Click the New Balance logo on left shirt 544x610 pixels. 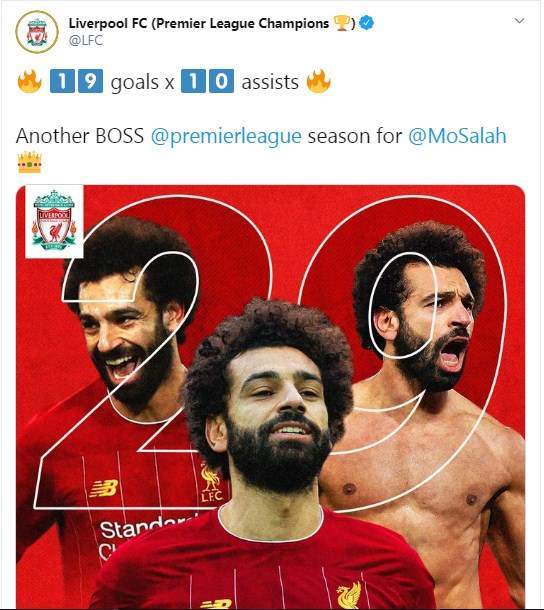point(104,488)
